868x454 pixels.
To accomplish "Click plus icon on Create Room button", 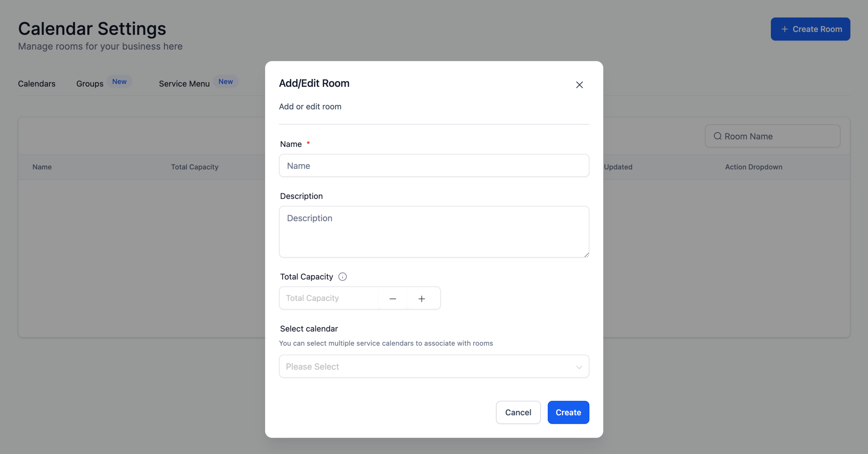I will tap(784, 29).
